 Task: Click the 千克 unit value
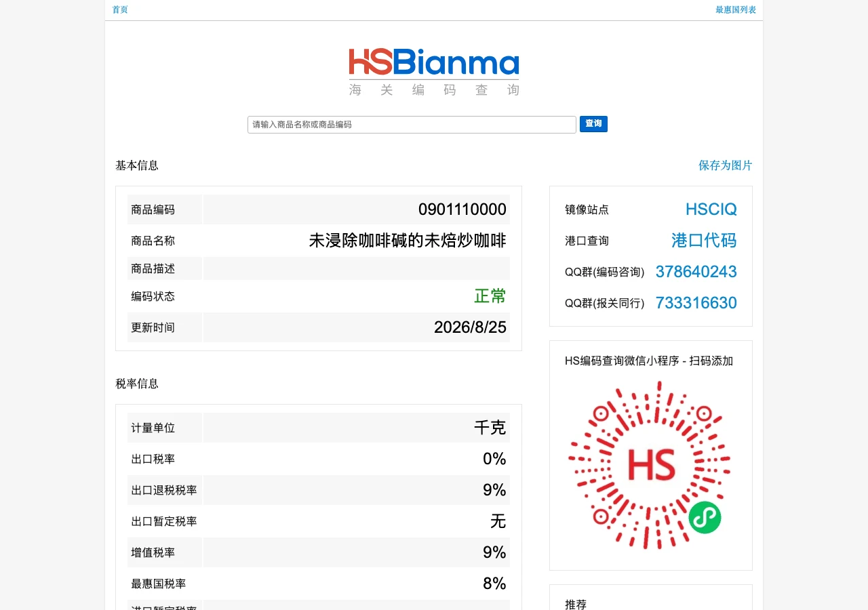tap(490, 428)
